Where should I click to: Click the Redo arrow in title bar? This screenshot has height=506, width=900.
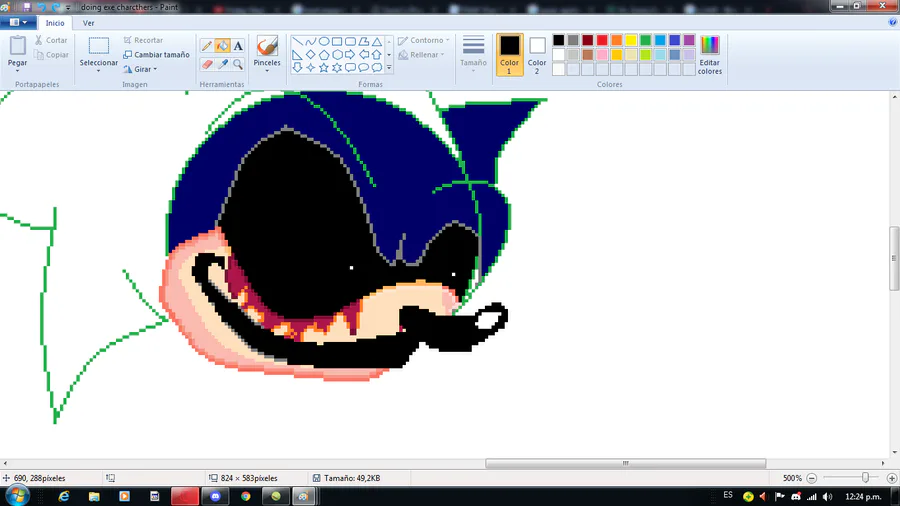(x=56, y=7)
